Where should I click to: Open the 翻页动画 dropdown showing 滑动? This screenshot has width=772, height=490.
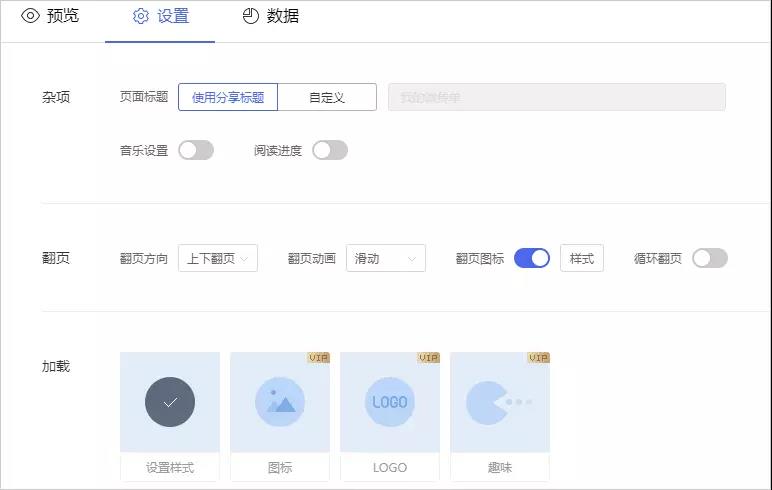pyautogui.click(x=386, y=258)
